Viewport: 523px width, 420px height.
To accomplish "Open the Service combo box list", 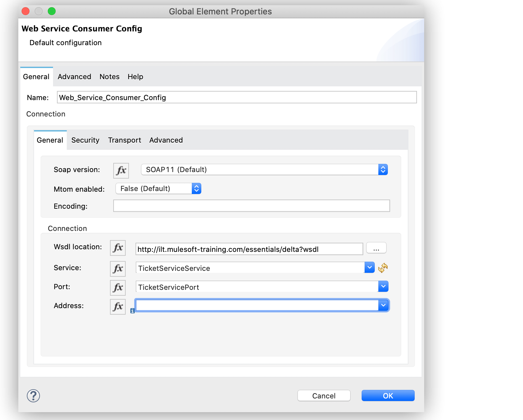I will point(370,267).
